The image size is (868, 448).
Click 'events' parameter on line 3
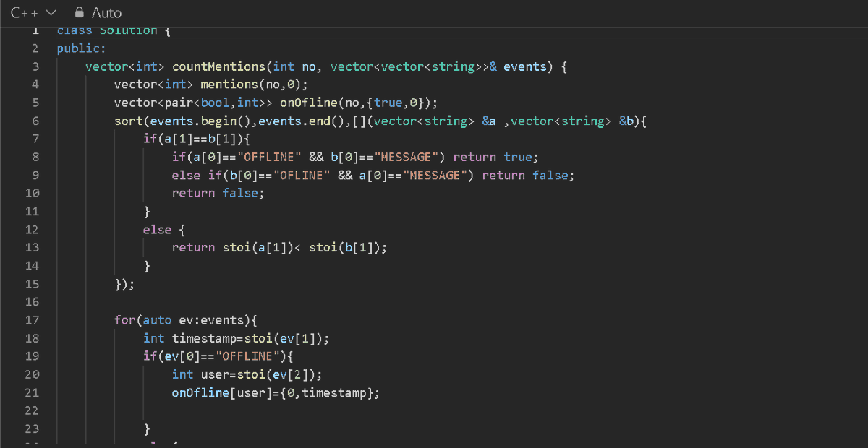[x=525, y=66]
